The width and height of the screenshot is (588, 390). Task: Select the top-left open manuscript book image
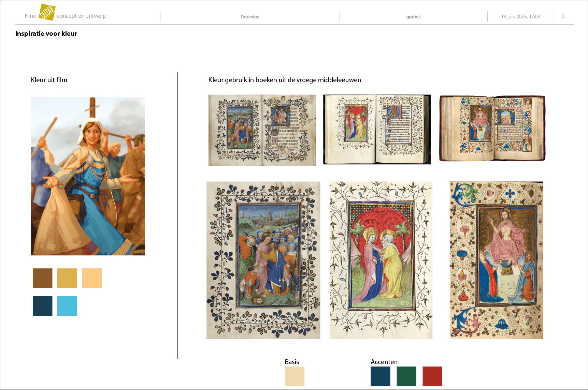(x=262, y=130)
